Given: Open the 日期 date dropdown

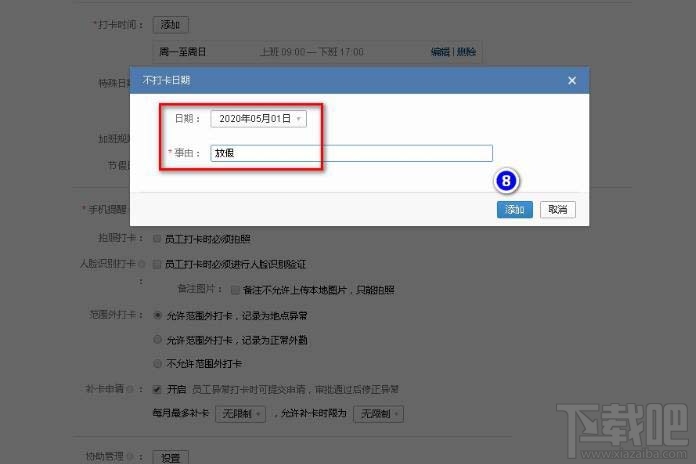Looking at the screenshot, I should [258, 119].
